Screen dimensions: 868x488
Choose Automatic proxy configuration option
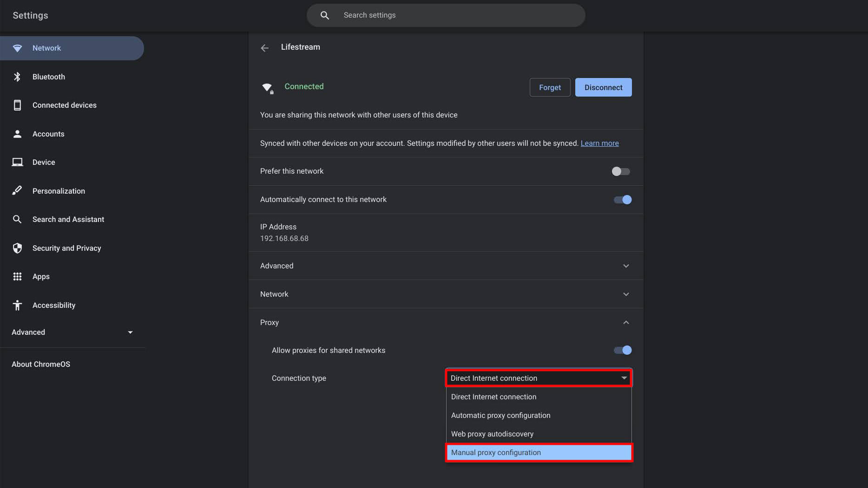500,416
